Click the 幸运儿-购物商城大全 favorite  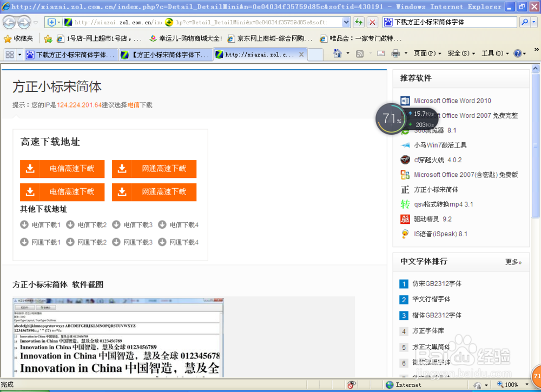click(186, 38)
